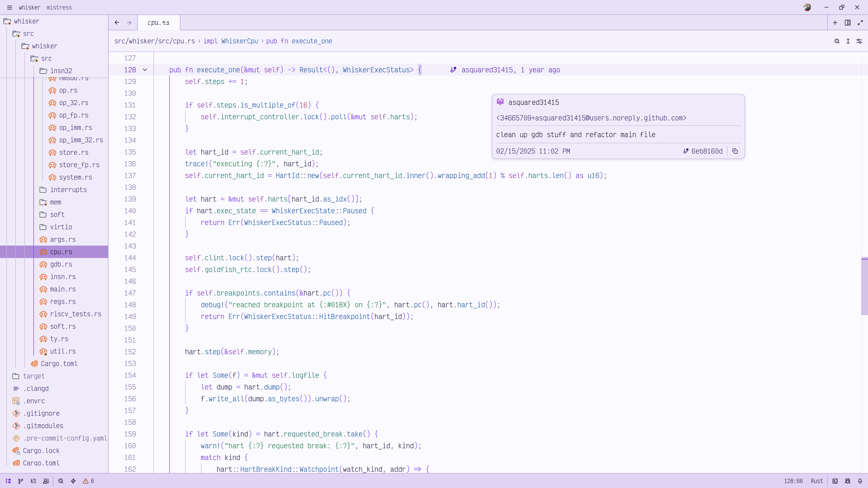Open project search in status bar
Screen dimensions: 868x488
[x=61, y=481]
